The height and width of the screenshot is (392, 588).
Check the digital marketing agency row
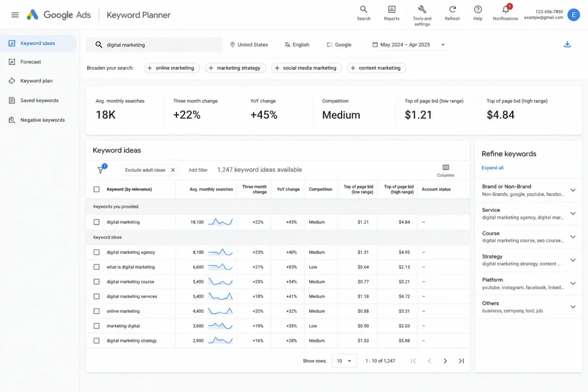(x=96, y=252)
